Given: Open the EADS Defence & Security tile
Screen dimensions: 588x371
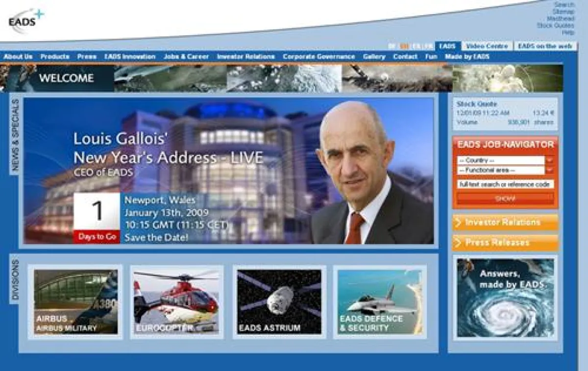Looking at the screenshot, I should click(380, 302).
